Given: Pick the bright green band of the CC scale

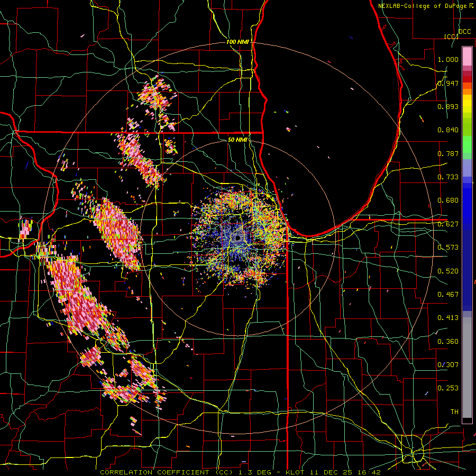Looking at the screenshot, I should click(467, 144).
